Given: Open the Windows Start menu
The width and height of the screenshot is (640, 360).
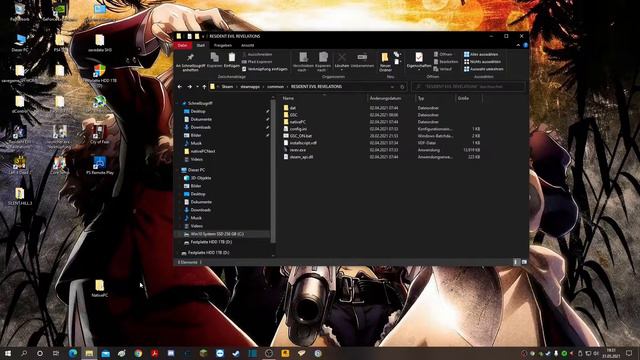Looking at the screenshot, I should 8,353.
